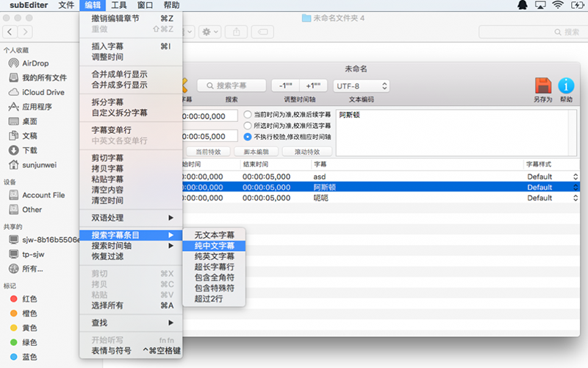
Task: Open Applications folder in sidebar
Action: click(x=31, y=107)
